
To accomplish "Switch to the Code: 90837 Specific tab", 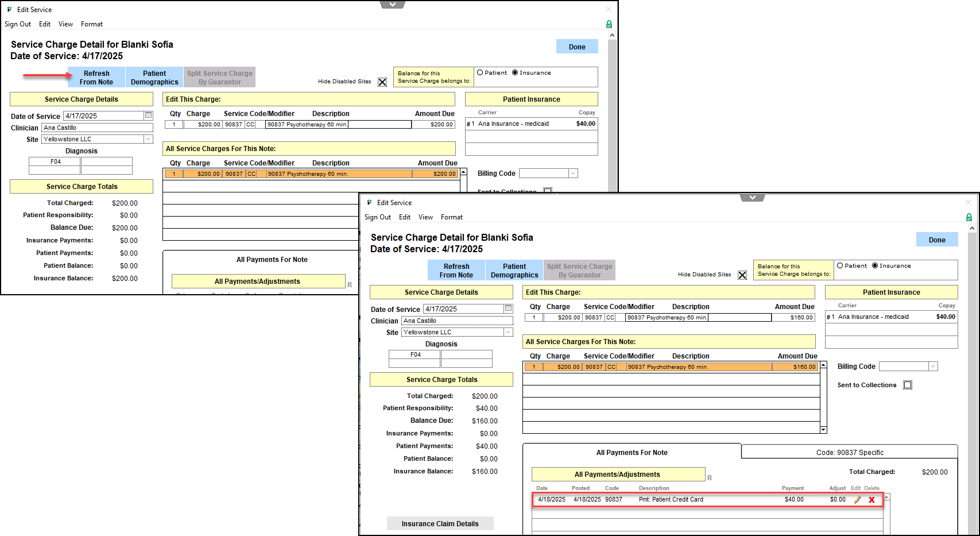I will click(850, 453).
